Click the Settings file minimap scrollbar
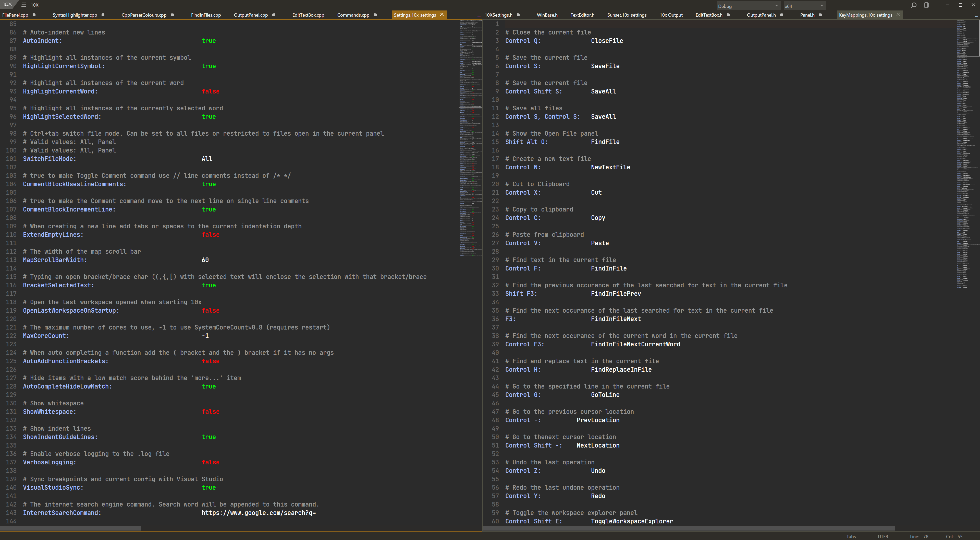Screen dimensions: 980x540 (x=470, y=89)
